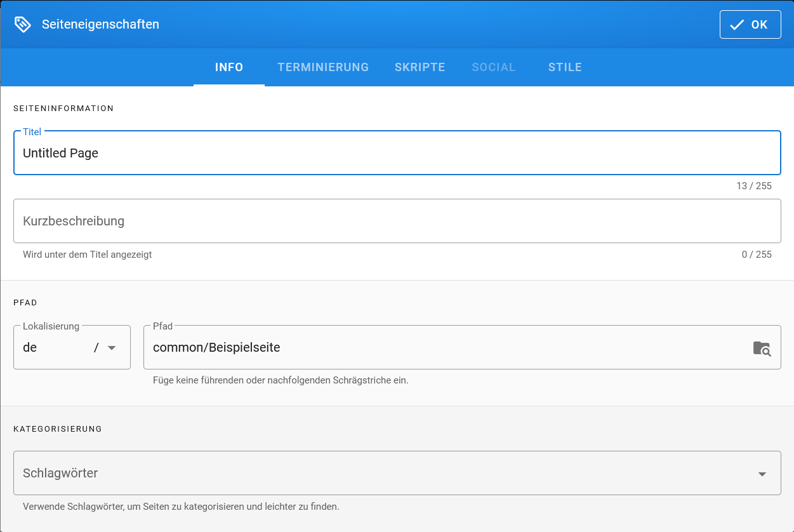Click the 13 / 255 title character counter
This screenshot has height=532, width=794.
pyautogui.click(x=754, y=186)
